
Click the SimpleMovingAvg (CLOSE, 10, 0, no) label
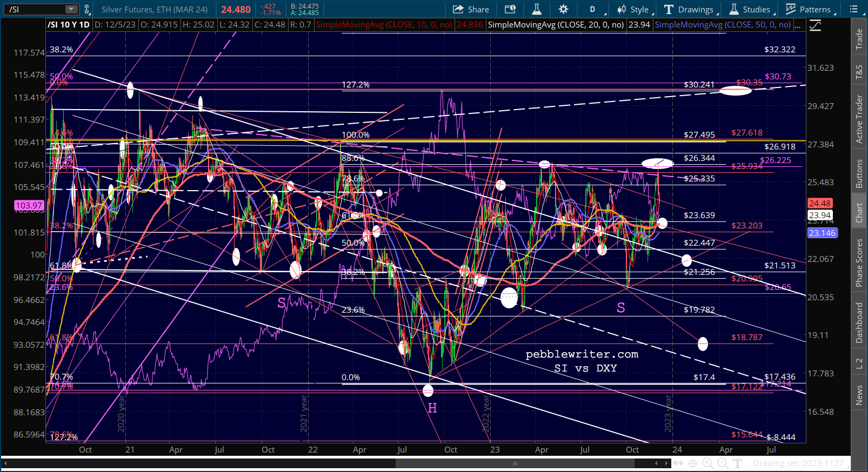tap(384, 25)
